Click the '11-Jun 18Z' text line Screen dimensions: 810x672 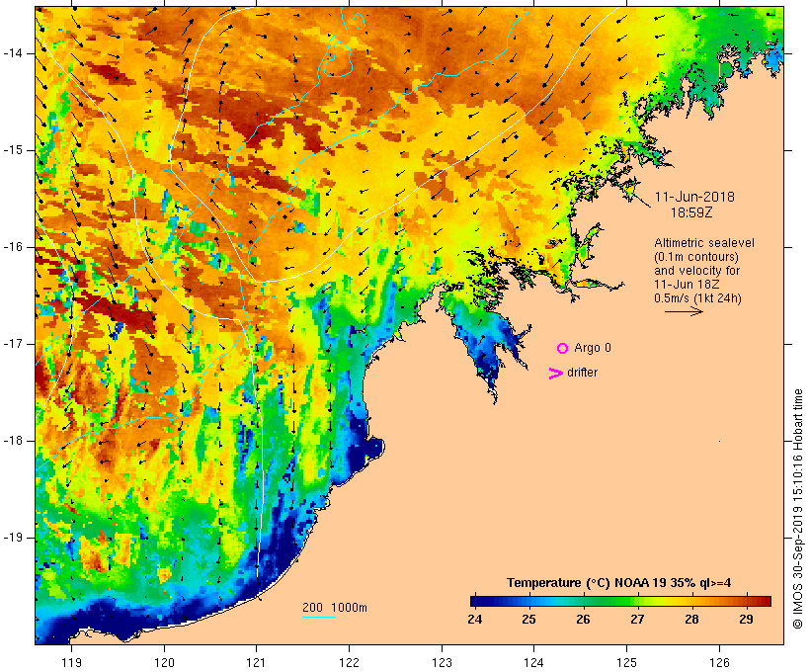pos(687,285)
